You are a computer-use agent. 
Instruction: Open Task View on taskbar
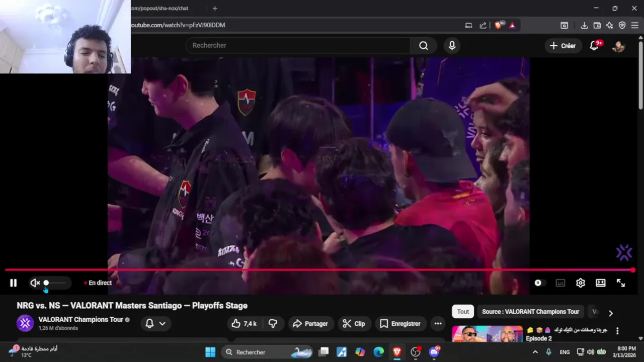[324, 352]
